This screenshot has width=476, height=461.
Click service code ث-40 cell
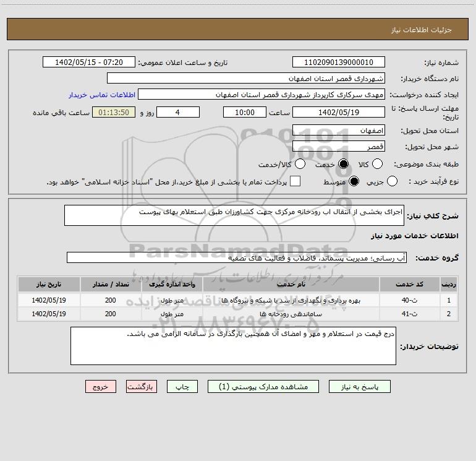pos(409,300)
